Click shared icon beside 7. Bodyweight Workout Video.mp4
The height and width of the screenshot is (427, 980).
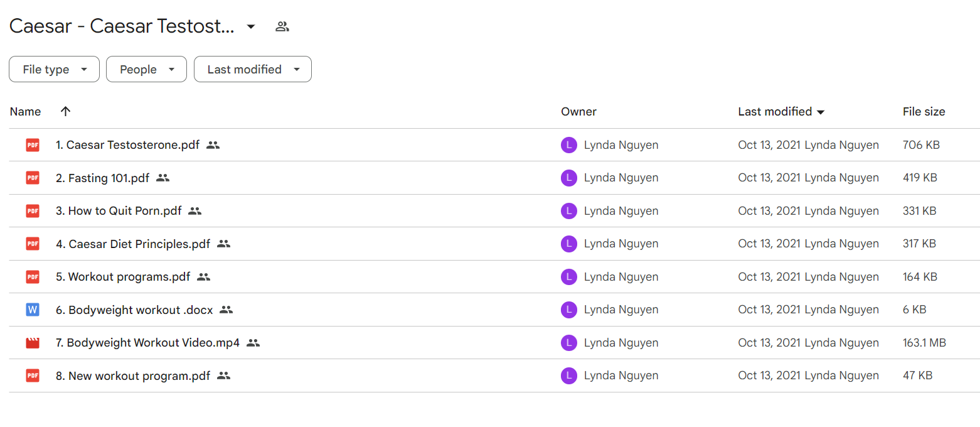coord(253,343)
